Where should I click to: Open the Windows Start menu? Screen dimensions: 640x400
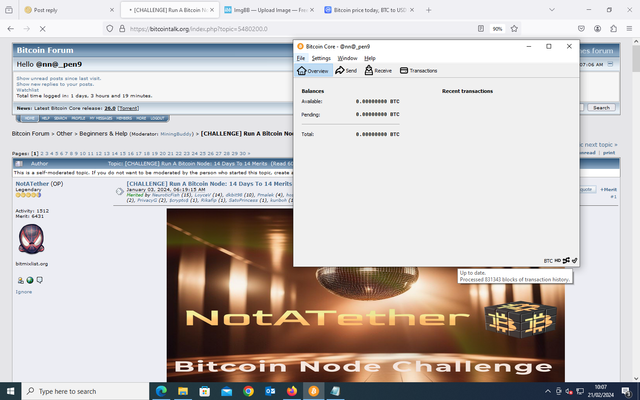point(10,391)
